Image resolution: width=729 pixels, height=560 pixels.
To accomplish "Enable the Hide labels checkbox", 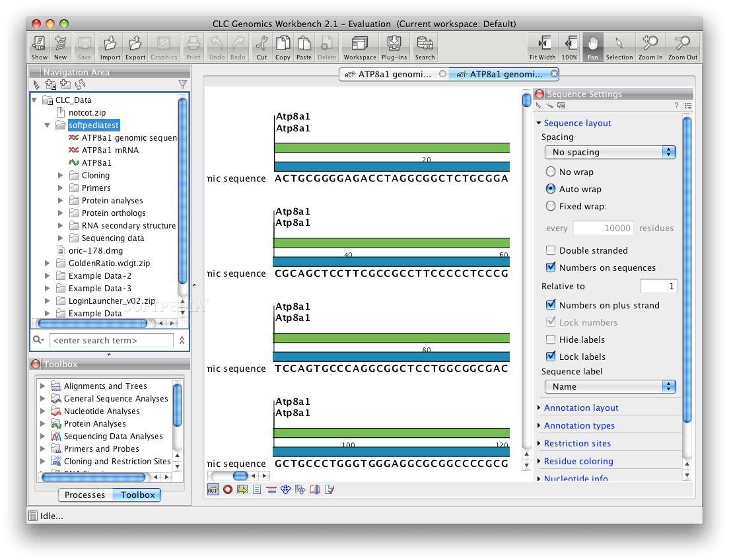I will (x=551, y=339).
